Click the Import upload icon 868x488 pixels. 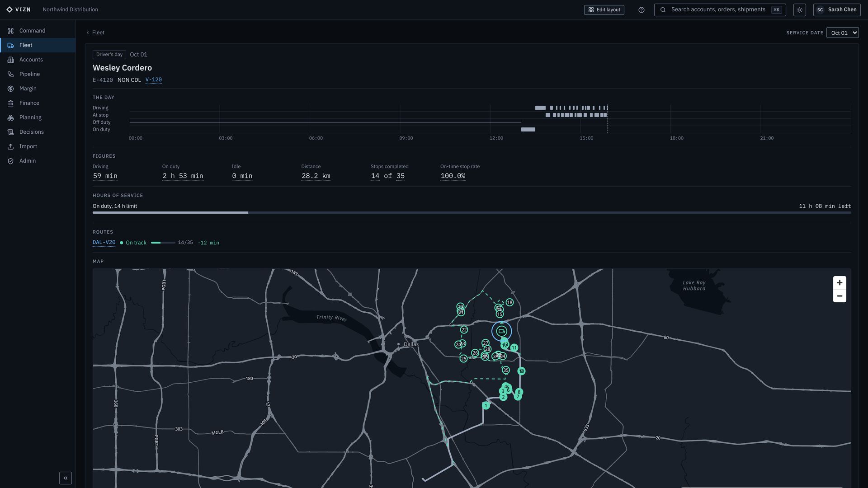tap(10, 146)
